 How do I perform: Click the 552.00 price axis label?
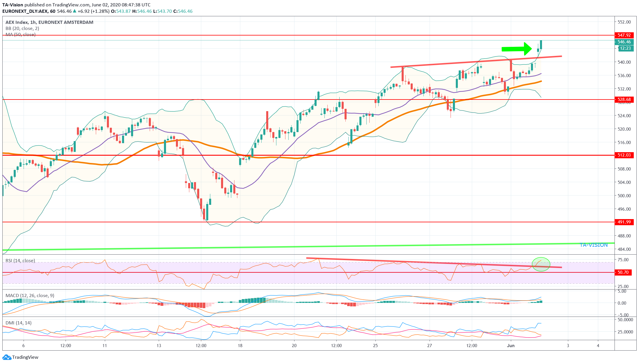point(624,22)
